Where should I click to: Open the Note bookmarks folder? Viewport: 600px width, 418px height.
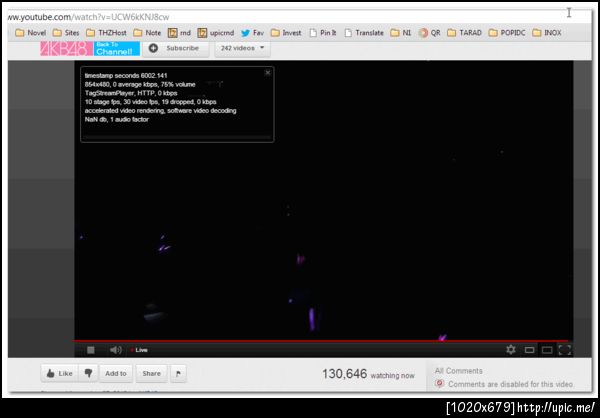[x=147, y=33]
